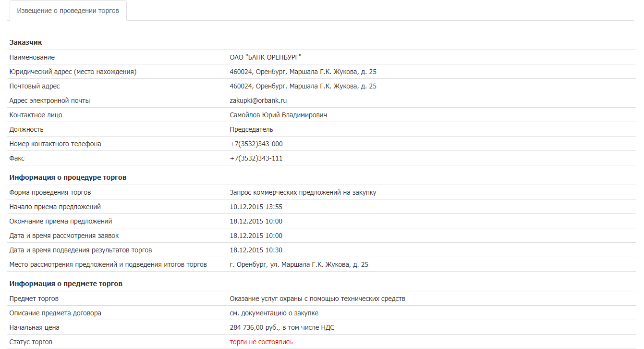Click the date "18.12.2015 10:30"
Viewport: 644px width, 349px height.
256,250
